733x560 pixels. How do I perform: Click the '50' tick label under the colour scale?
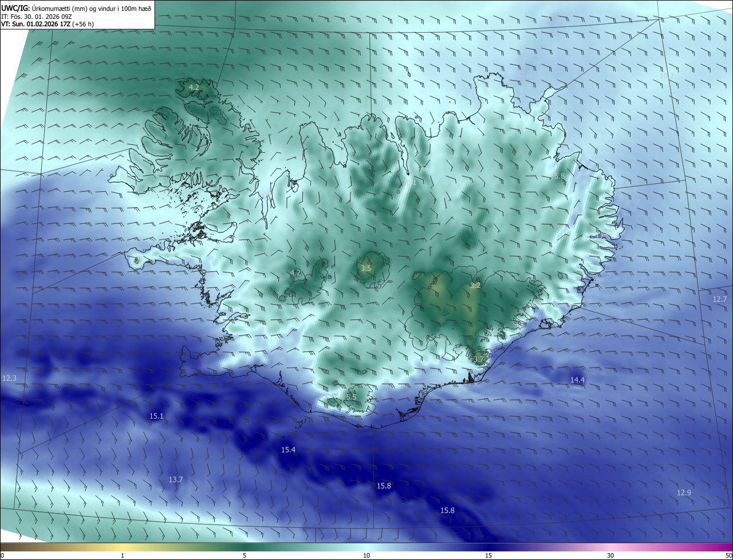(x=728, y=555)
